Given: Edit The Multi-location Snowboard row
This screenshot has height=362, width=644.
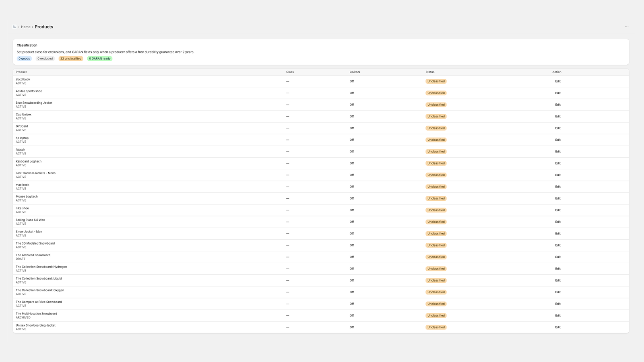Looking at the screenshot, I should 558,315.
